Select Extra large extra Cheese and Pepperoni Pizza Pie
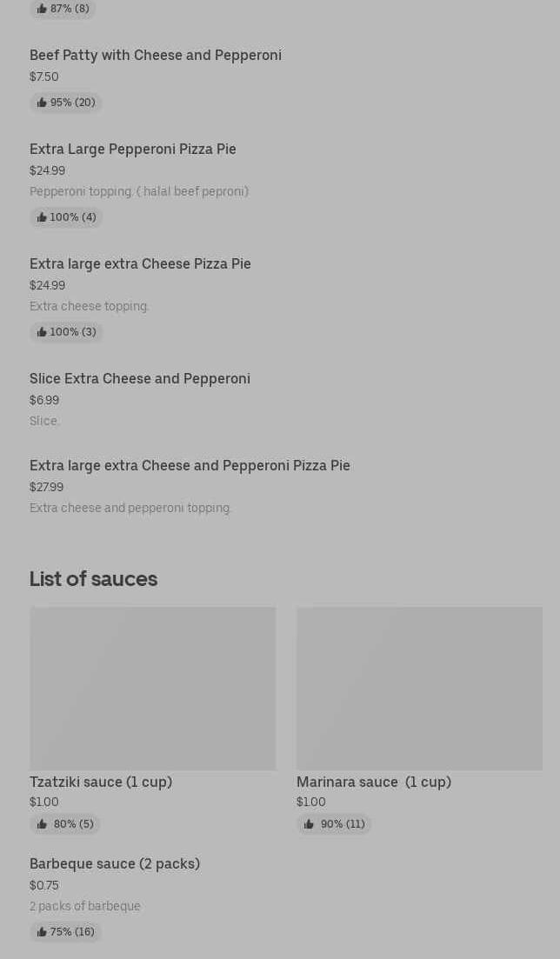This screenshot has height=959, width=560. (x=190, y=465)
